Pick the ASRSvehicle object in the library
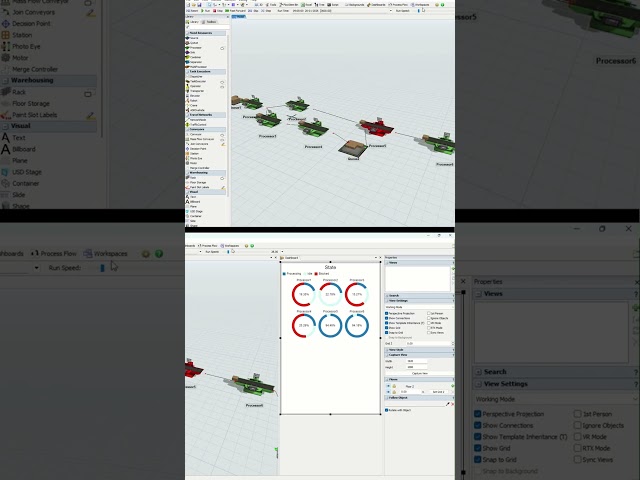Image resolution: width=640 pixels, height=480 pixels. (195, 110)
